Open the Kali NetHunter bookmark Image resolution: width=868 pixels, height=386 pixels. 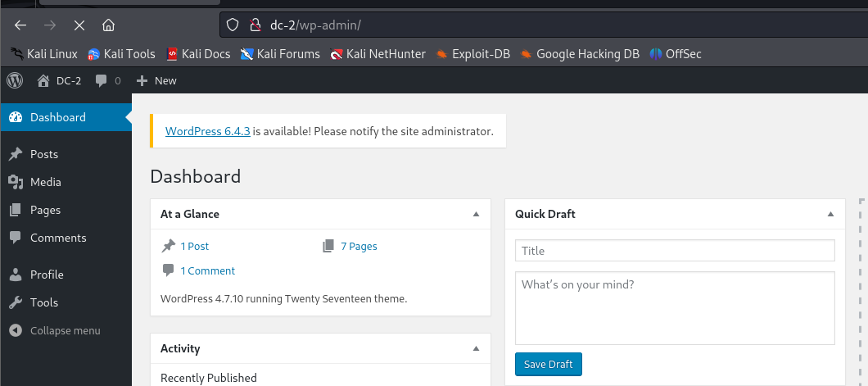(377, 54)
